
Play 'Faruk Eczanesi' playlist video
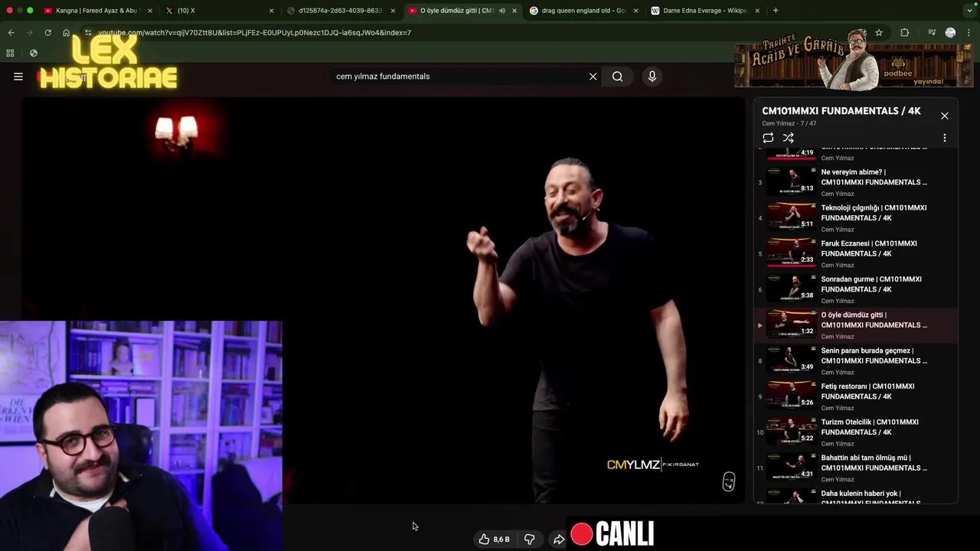(x=856, y=253)
